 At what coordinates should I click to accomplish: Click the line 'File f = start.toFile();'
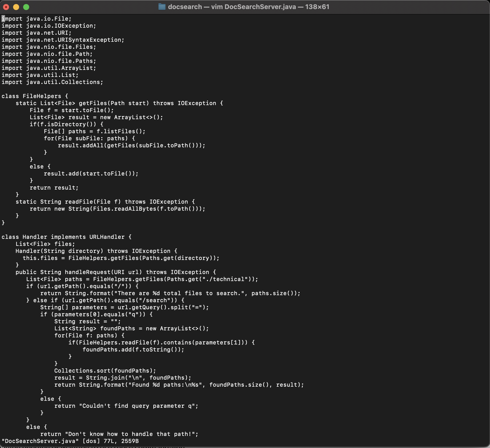pyautogui.click(x=72, y=110)
